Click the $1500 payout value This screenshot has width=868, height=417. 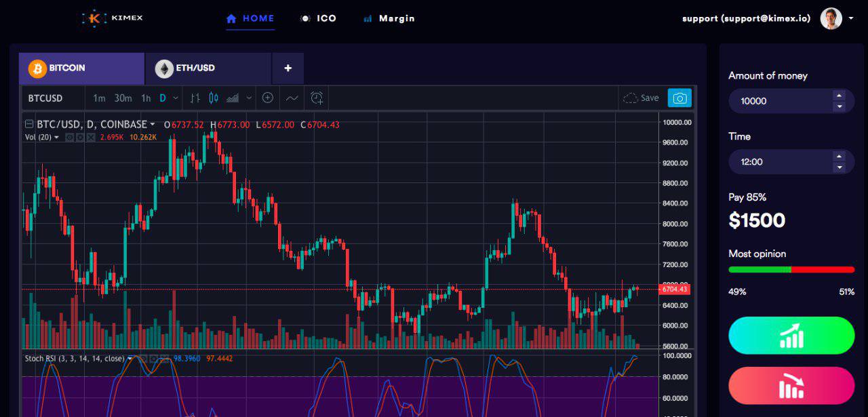coord(757,220)
